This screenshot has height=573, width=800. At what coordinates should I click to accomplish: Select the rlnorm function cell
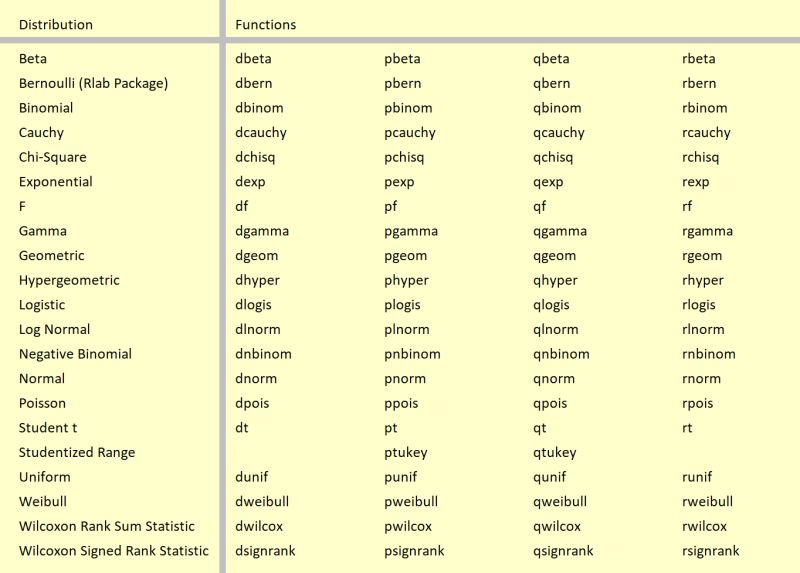click(x=703, y=329)
